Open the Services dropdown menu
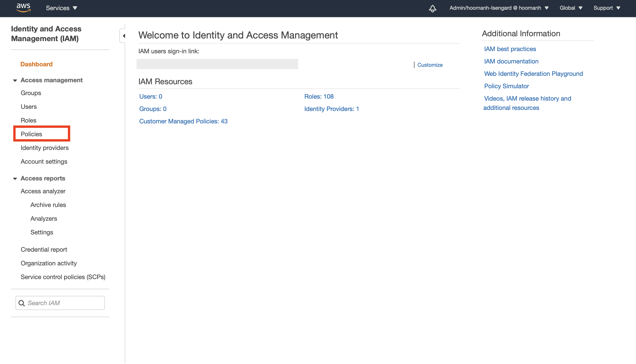 tap(61, 8)
